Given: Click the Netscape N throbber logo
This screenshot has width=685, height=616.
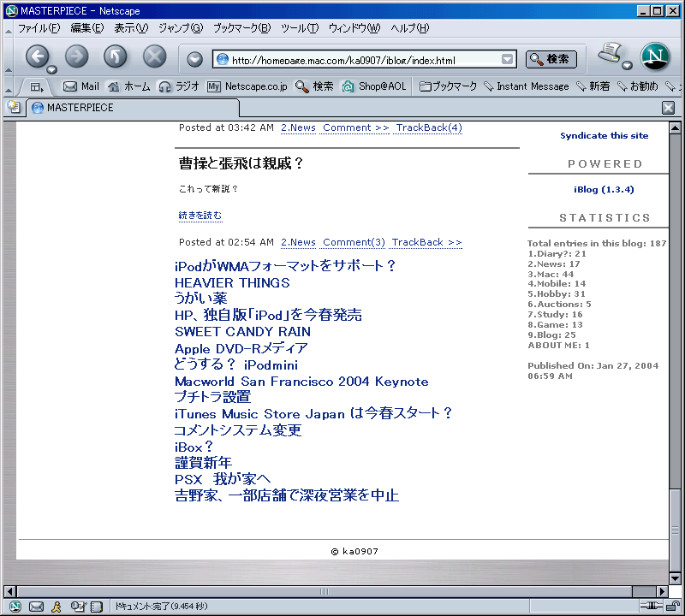Looking at the screenshot, I should pyautogui.click(x=655, y=56).
